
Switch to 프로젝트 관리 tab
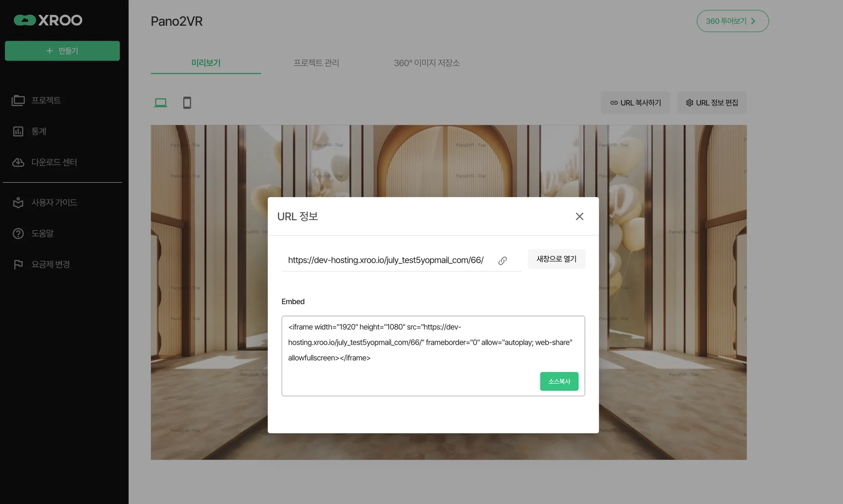(x=316, y=63)
